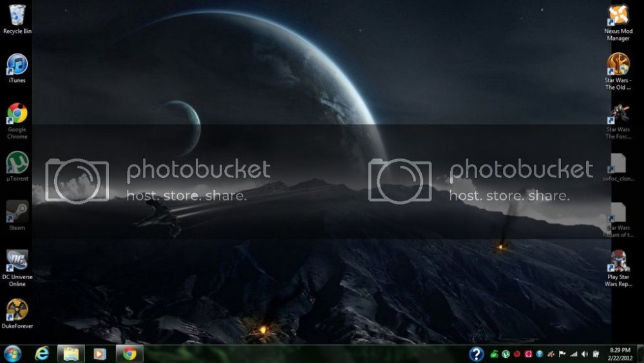Open the blue question mark help icon
The width and height of the screenshot is (644, 363).
coord(477,354)
